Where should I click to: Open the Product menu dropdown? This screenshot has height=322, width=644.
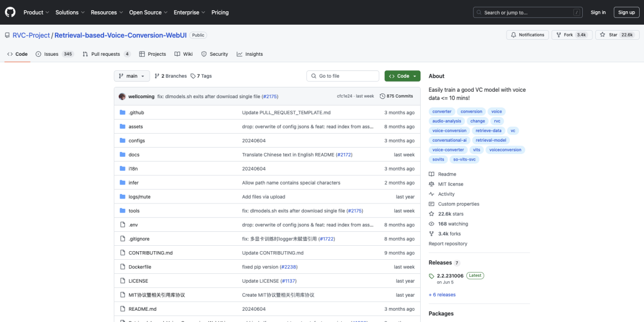pyautogui.click(x=36, y=12)
